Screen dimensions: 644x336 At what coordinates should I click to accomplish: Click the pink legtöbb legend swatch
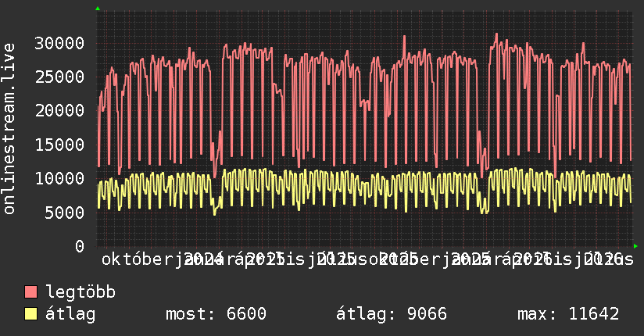click(x=30, y=292)
